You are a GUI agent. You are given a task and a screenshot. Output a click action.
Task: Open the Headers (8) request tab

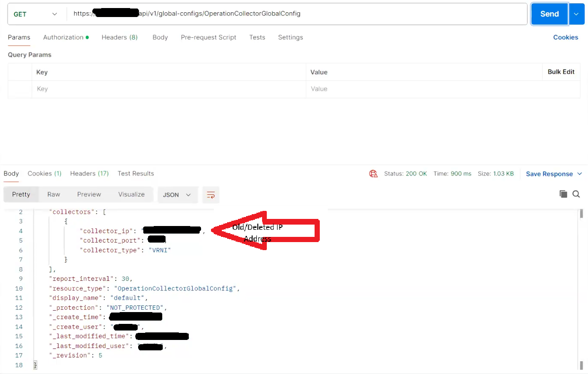click(120, 37)
